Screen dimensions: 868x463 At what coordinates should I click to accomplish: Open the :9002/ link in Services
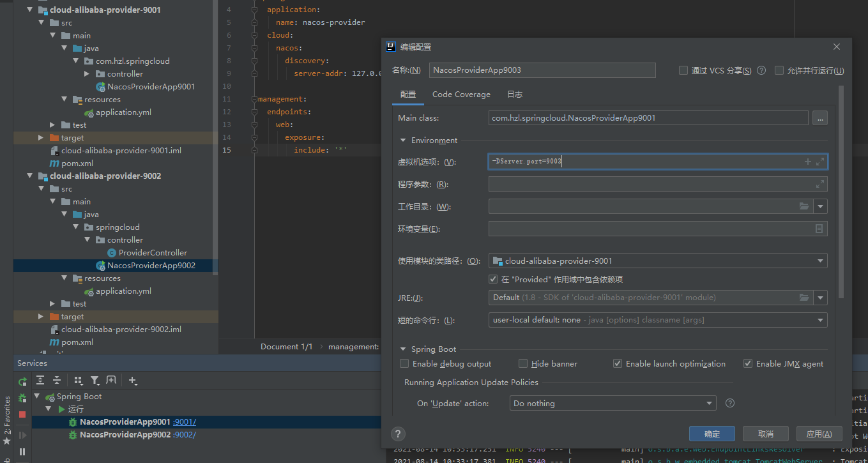tap(185, 435)
